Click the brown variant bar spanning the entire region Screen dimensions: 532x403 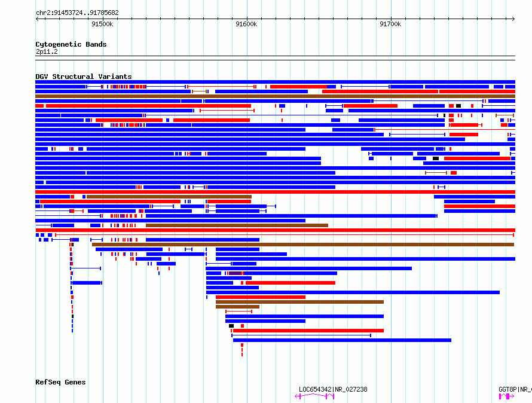pyautogui.click(x=275, y=96)
